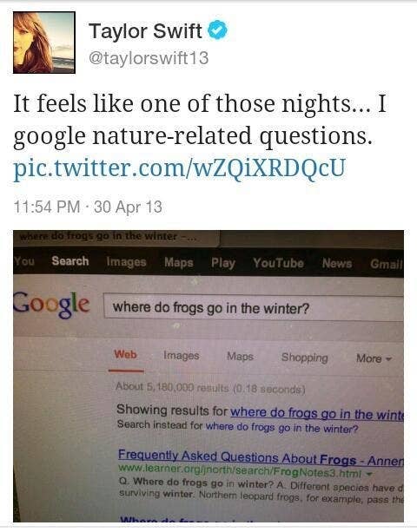Click the Google logo

(x=51, y=304)
